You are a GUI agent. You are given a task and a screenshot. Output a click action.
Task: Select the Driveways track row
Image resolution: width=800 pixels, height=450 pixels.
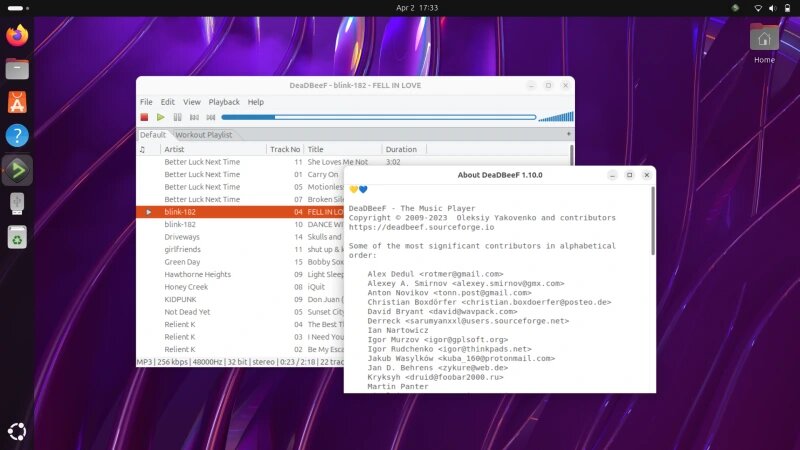[x=240, y=237]
